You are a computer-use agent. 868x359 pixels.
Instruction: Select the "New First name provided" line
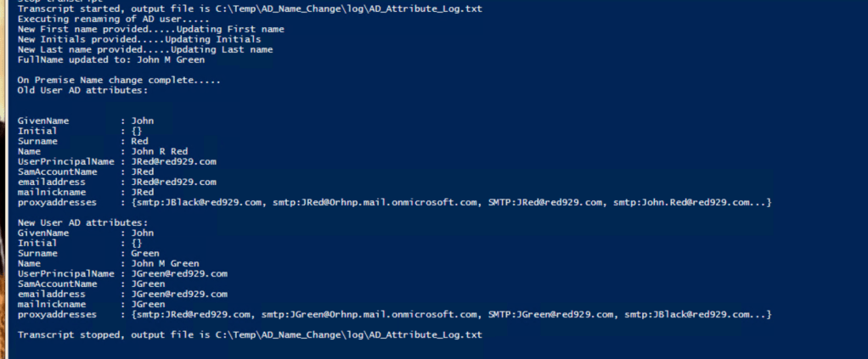[x=150, y=29]
